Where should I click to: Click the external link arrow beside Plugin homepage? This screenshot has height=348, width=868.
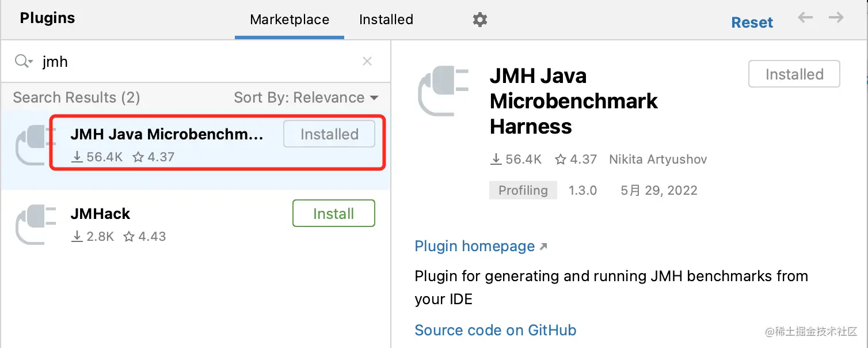click(x=543, y=247)
